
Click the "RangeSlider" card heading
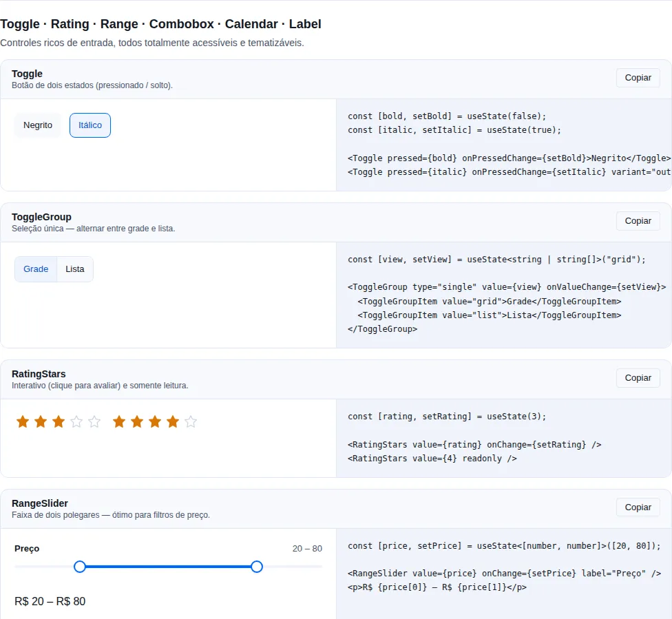pos(40,503)
